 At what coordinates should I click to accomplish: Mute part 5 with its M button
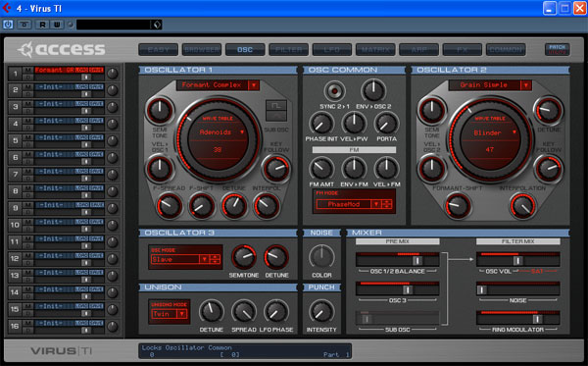[27, 137]
